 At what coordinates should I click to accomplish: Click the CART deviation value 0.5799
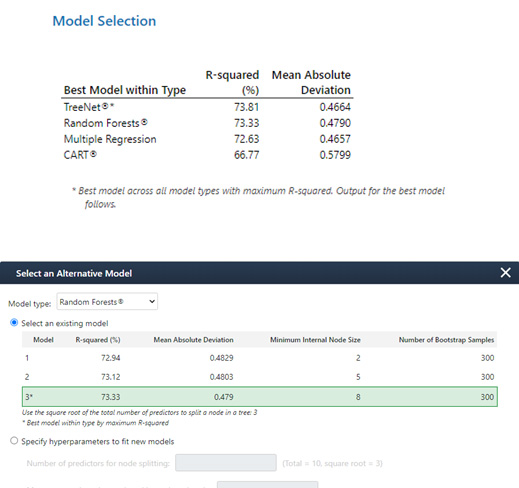335,155
